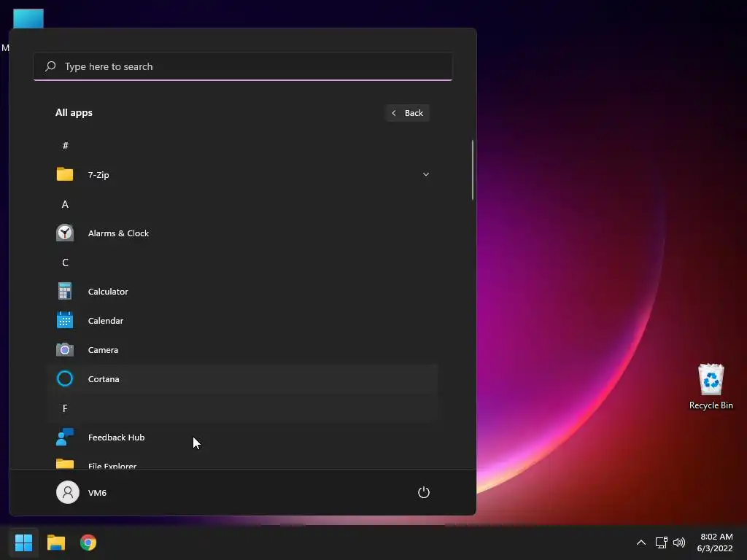This screenshot has width=747, height=560.
Task: Click the Alarms & Clock label
Action: [118, 233]
